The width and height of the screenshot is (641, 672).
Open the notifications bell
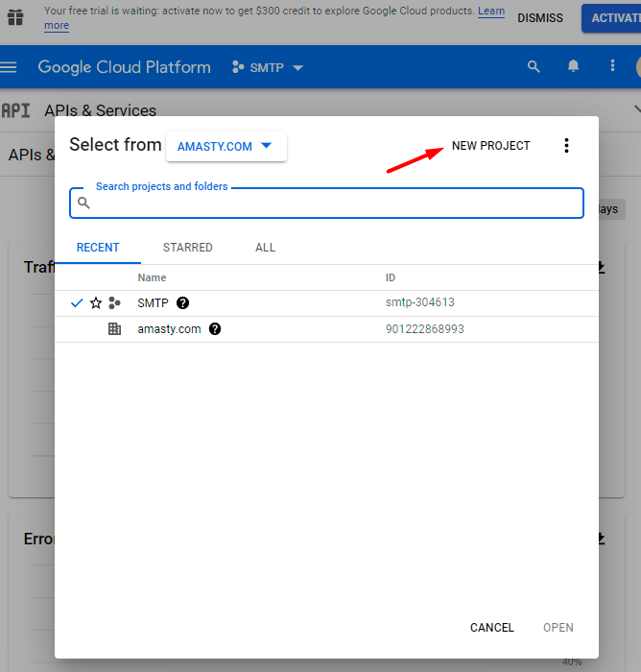(x=574, y=66)
